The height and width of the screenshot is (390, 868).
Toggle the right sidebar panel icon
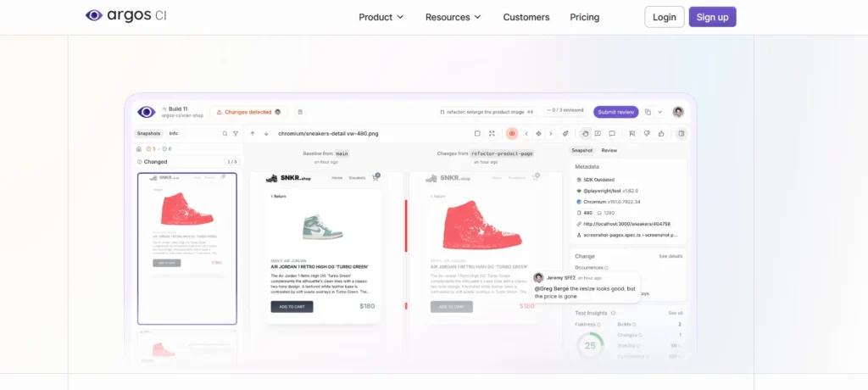click(x=682, y=133)
